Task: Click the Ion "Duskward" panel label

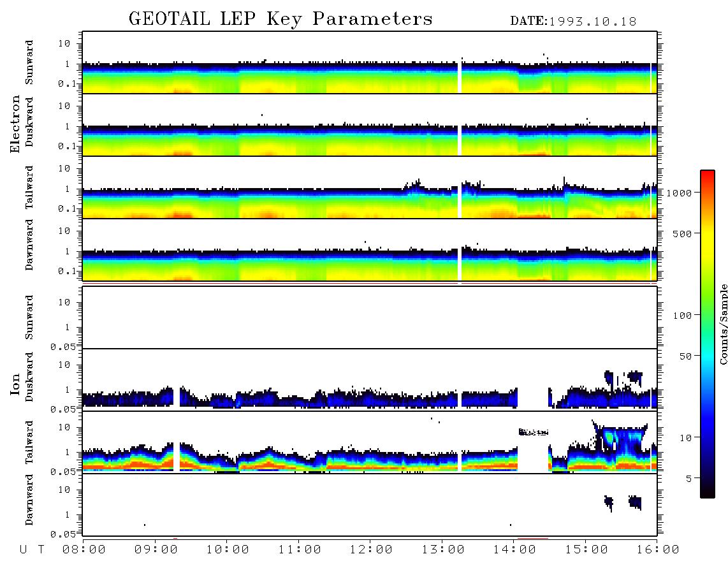Action: (x=29, y=377)
